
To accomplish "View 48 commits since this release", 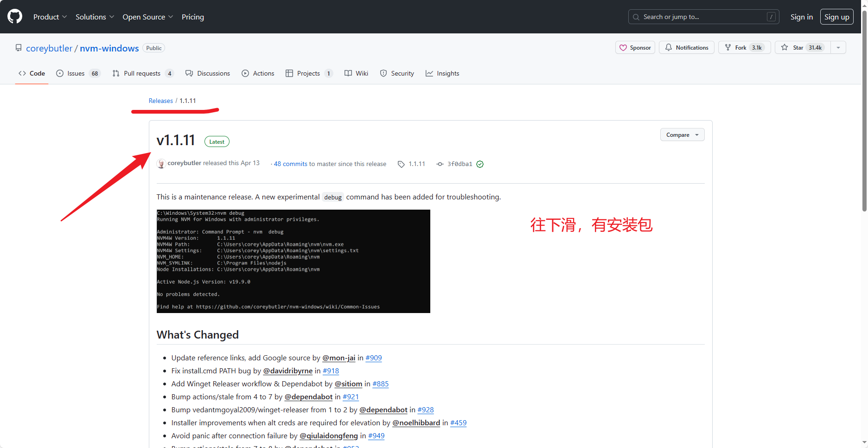I will coord(290,164).
